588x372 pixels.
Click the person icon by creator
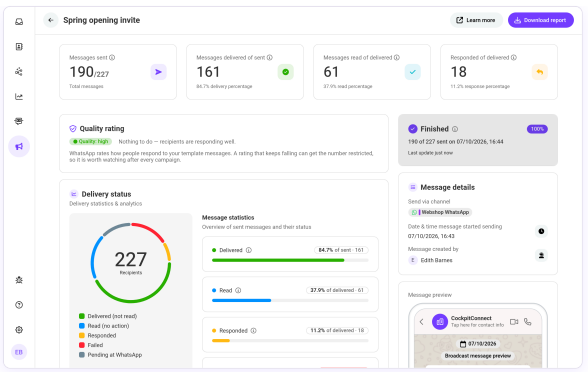541,255
